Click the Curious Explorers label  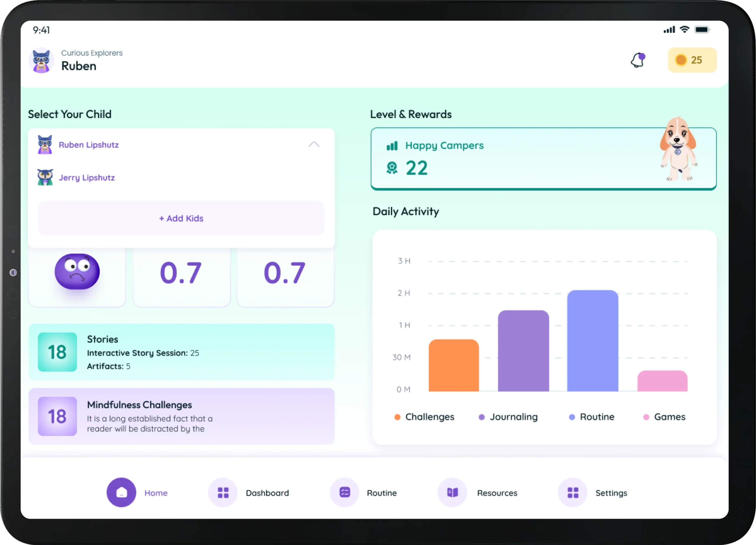pos(92,53)
